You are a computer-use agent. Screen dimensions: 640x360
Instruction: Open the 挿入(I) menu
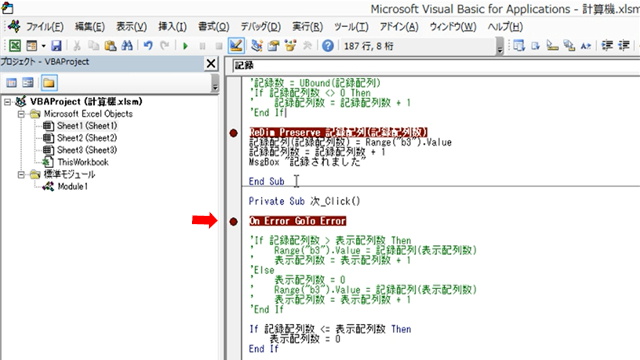173,27
